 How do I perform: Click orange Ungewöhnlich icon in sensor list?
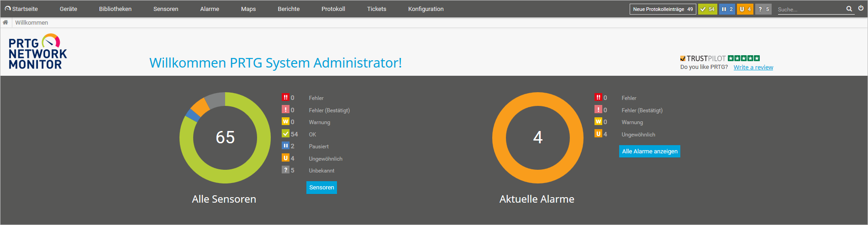285,158
